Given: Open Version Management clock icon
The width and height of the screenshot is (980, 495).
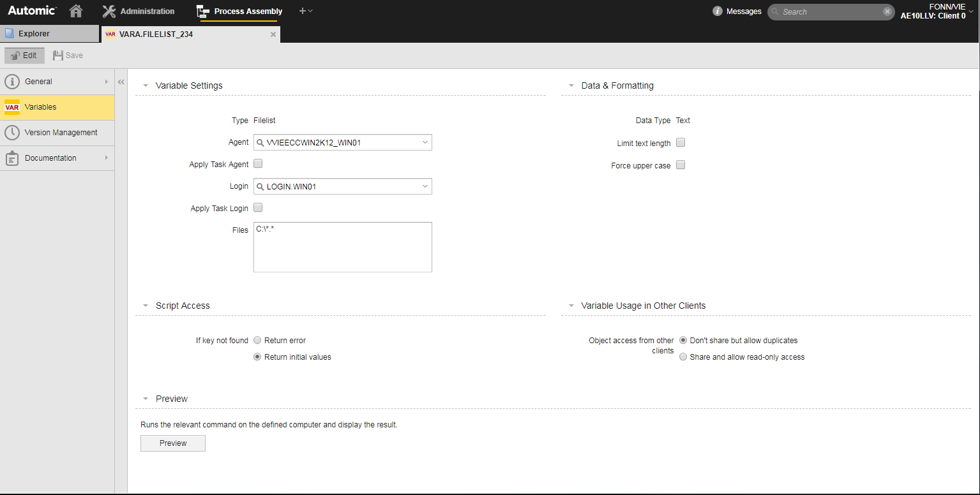Looking at the screenshot, I should pos(12,133).
